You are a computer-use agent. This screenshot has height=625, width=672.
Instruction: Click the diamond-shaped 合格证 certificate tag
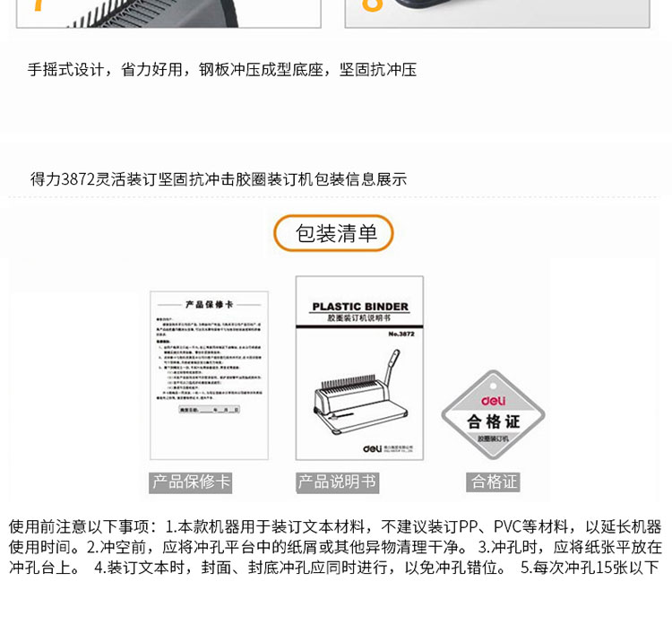[494, 415]
